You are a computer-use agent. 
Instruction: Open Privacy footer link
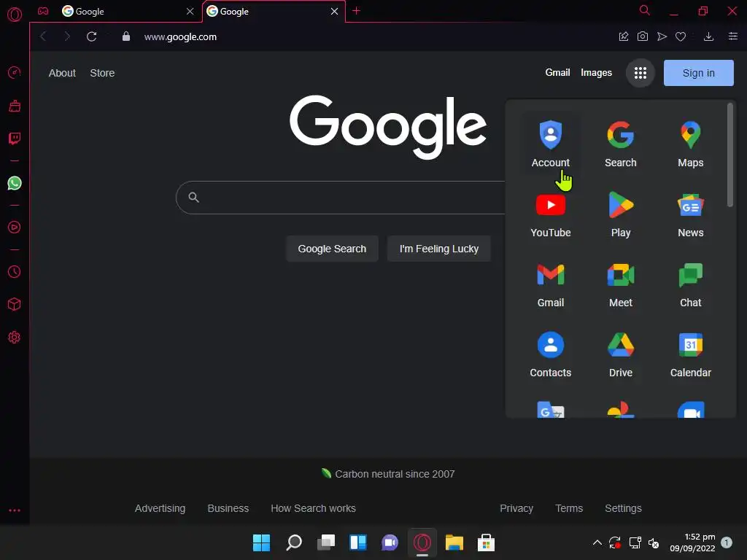point(516,508)
